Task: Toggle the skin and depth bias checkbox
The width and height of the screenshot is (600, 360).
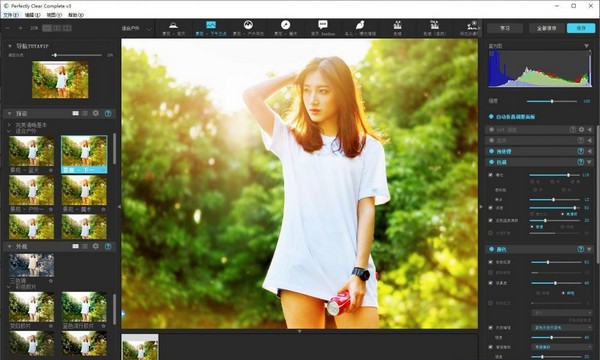Action: tap(491, 220)
